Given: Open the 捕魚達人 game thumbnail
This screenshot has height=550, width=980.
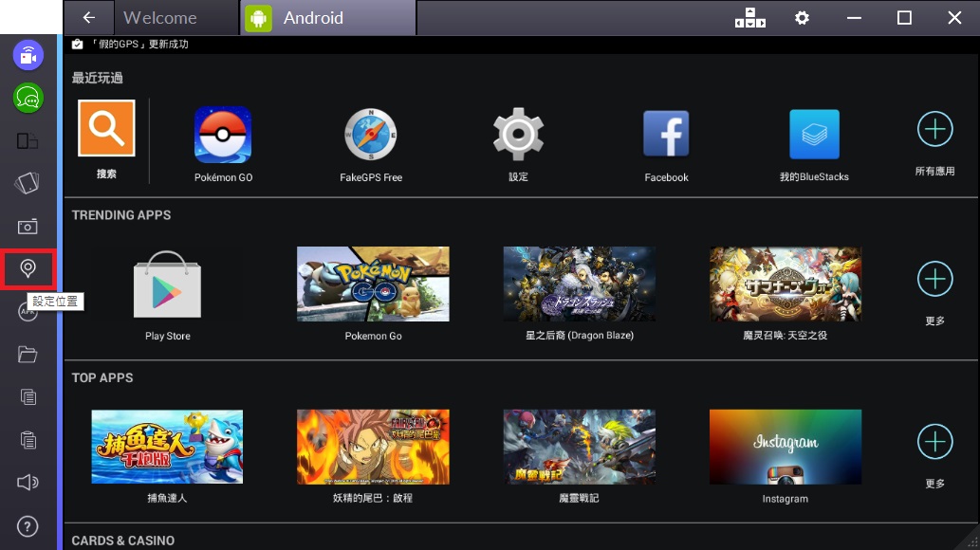Looking at the screenshot, I should point(167,447).
